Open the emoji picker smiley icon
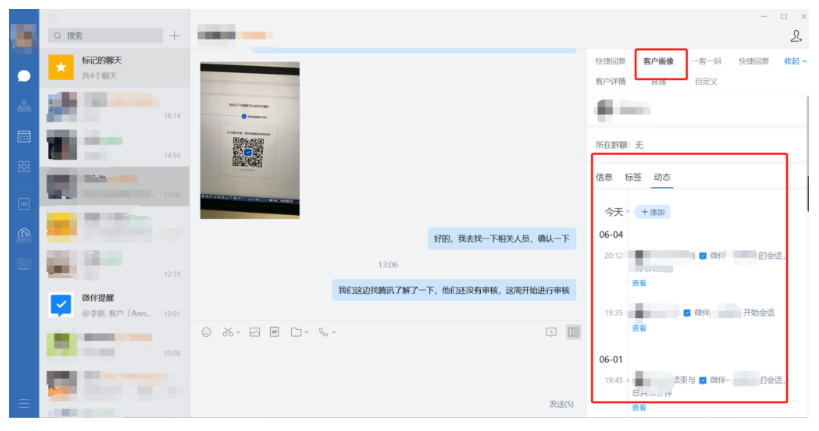Viewport: 819px width, 431px height. click(x=207, y=332)
